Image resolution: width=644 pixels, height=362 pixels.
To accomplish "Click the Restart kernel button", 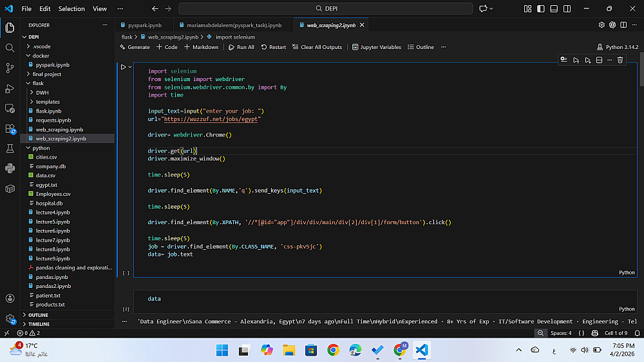I will [273, 47].
